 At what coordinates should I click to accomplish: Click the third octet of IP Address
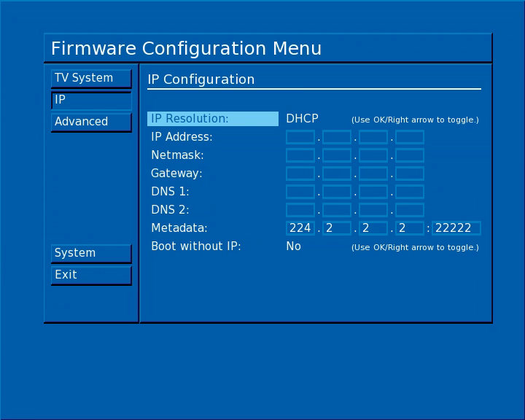tap(373, 137)
